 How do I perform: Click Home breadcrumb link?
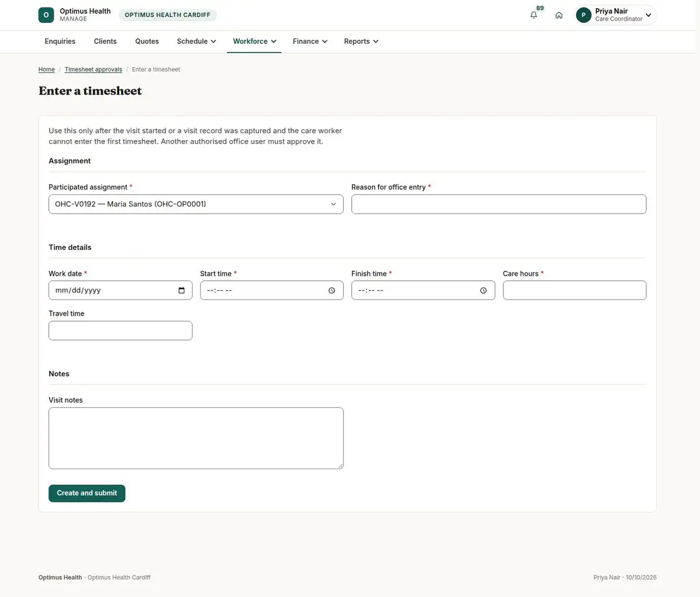pyautogui.click(x=47, y=69)
